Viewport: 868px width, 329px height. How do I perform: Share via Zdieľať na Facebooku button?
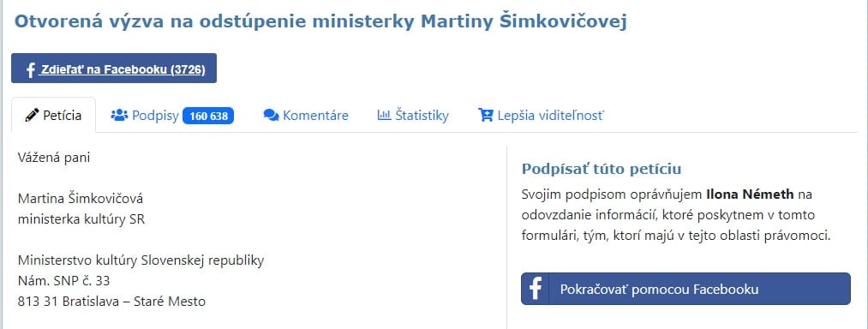click(113, 69)
